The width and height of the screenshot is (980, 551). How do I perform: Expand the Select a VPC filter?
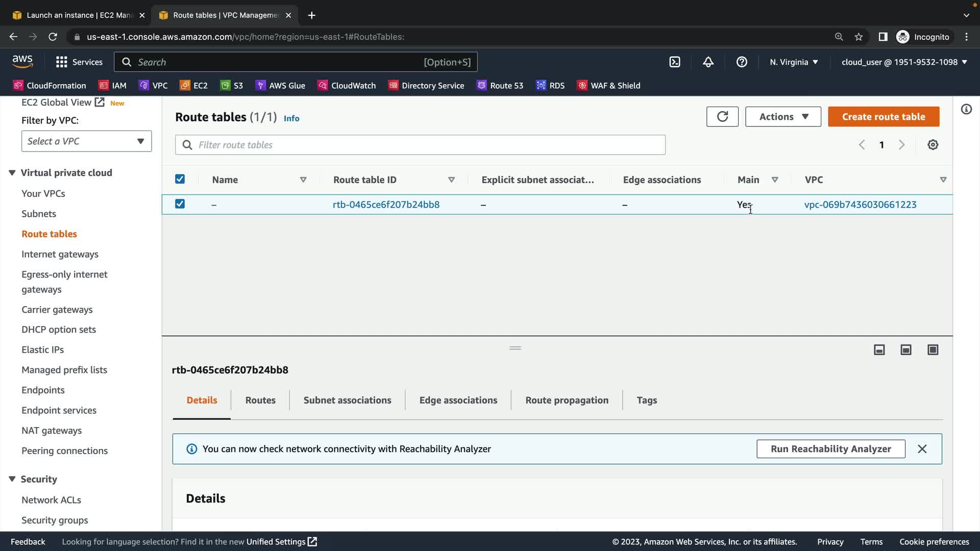click(86, 141)
